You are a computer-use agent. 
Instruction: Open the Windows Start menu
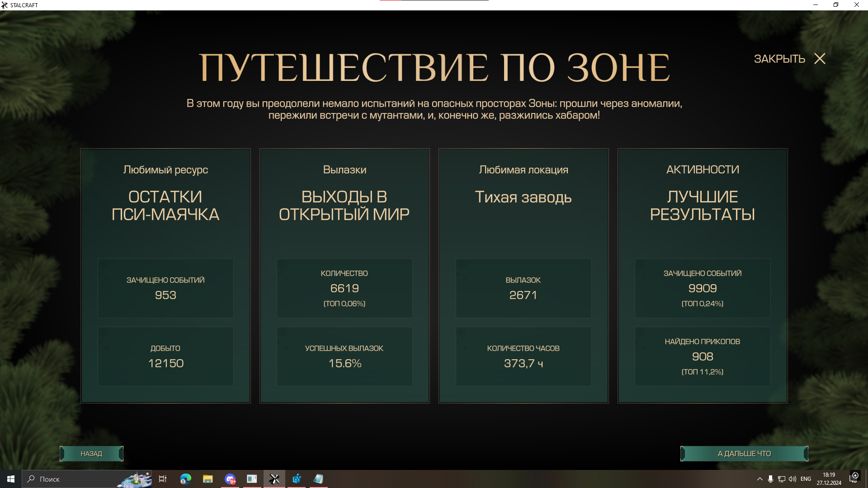click(11, 479)
